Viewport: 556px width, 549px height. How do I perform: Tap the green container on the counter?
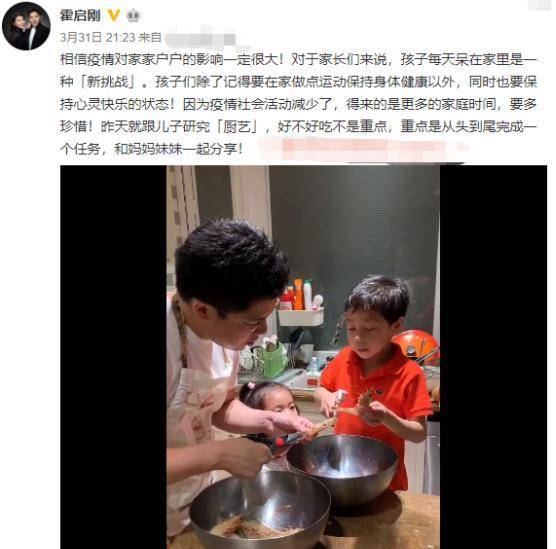[x=274, y=360]
